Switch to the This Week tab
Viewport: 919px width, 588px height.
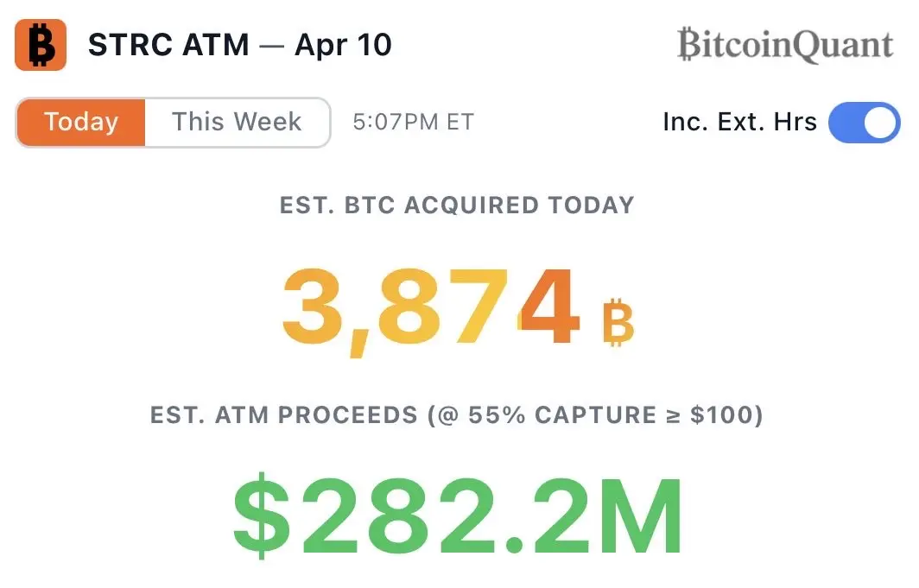[x=237, y=122]
